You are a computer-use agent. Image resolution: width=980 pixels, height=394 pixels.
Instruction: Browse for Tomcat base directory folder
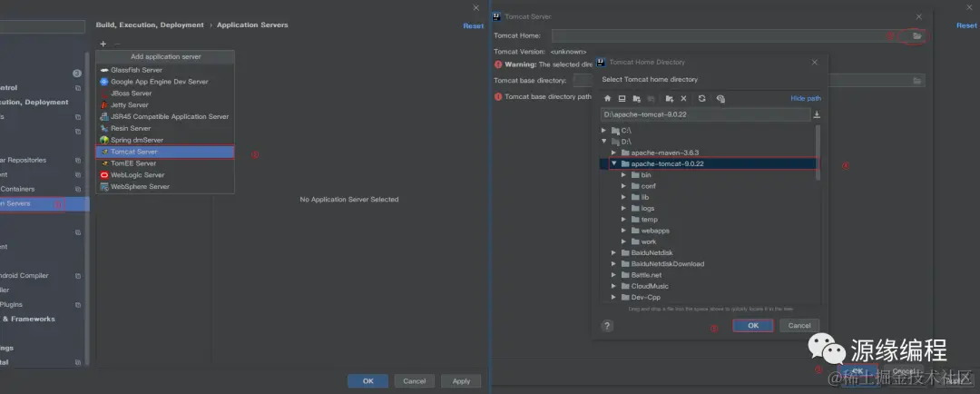point(916,81)
